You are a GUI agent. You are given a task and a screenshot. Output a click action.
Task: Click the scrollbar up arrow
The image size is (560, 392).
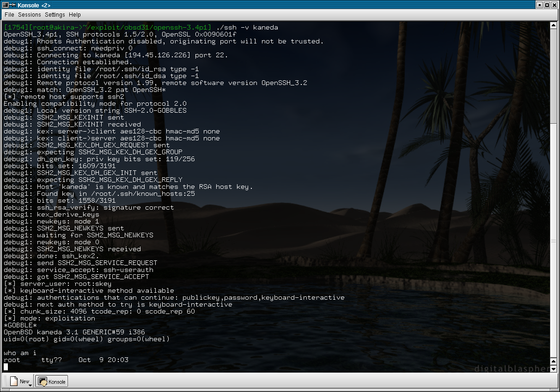tap(554, 25)
